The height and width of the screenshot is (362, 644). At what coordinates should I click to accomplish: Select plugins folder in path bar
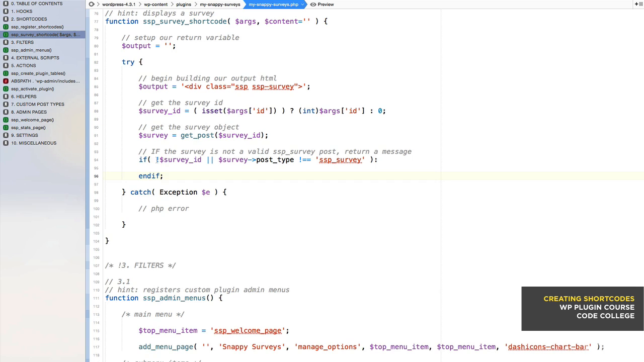(x=184, y=4)
